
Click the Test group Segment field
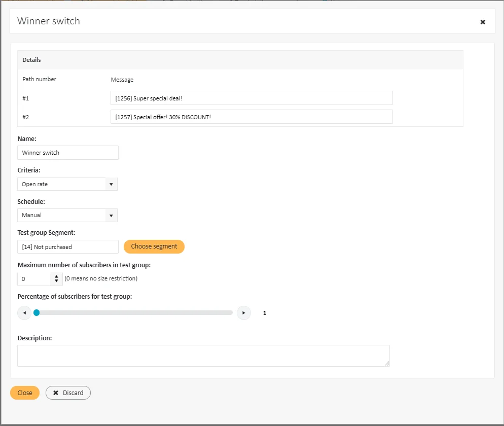(x=68, y=247)
